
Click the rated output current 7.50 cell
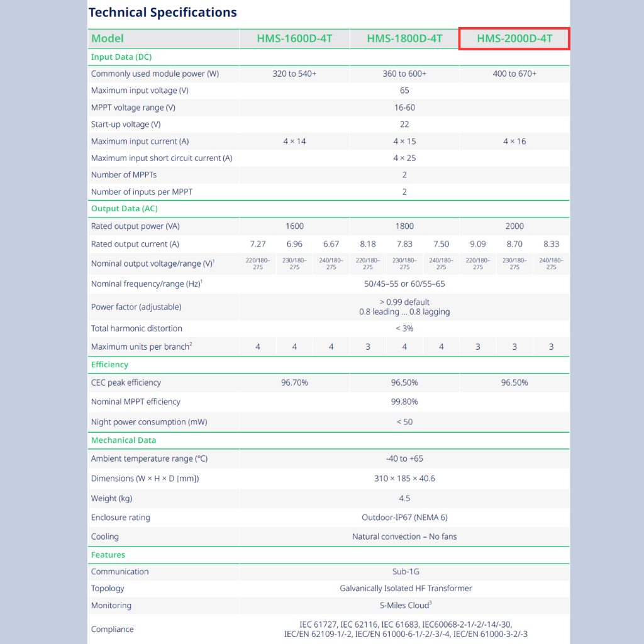click(441, 245)
